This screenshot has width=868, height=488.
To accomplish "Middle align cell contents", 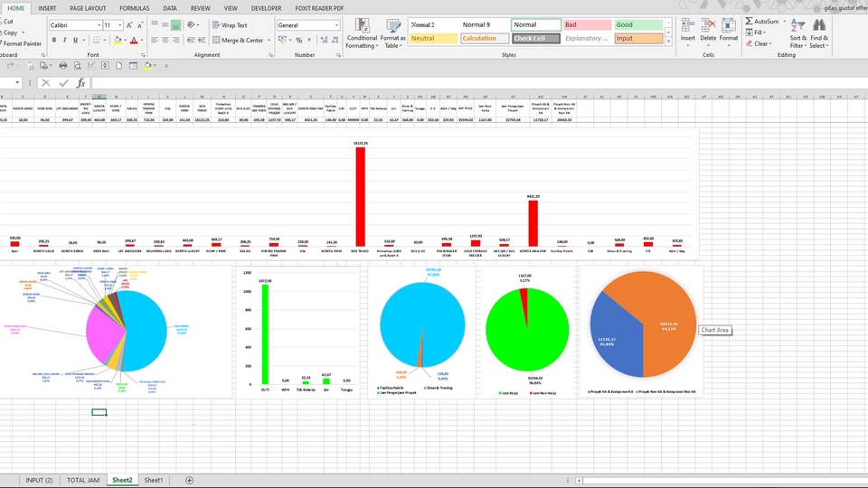I will tap(165, 25).
